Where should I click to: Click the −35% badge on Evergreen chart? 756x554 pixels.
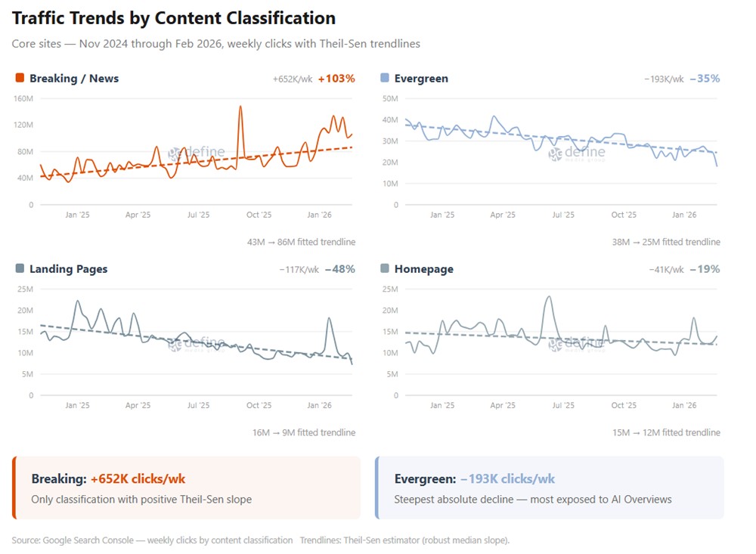705,79
